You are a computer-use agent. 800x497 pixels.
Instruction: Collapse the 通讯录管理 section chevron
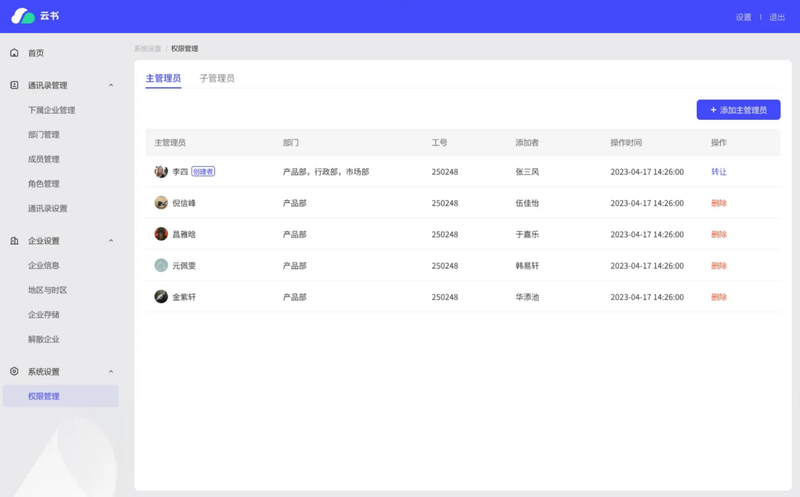(111, 85)
